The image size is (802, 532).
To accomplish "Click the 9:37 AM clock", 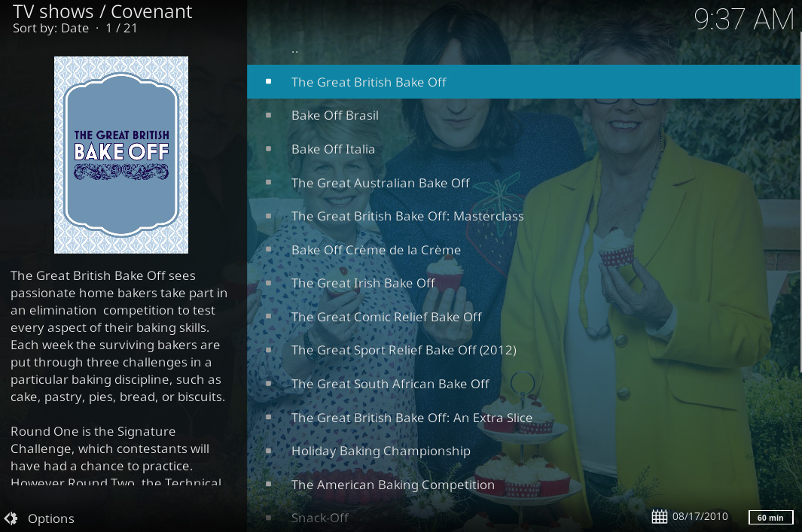I will [x=745, y=20].
